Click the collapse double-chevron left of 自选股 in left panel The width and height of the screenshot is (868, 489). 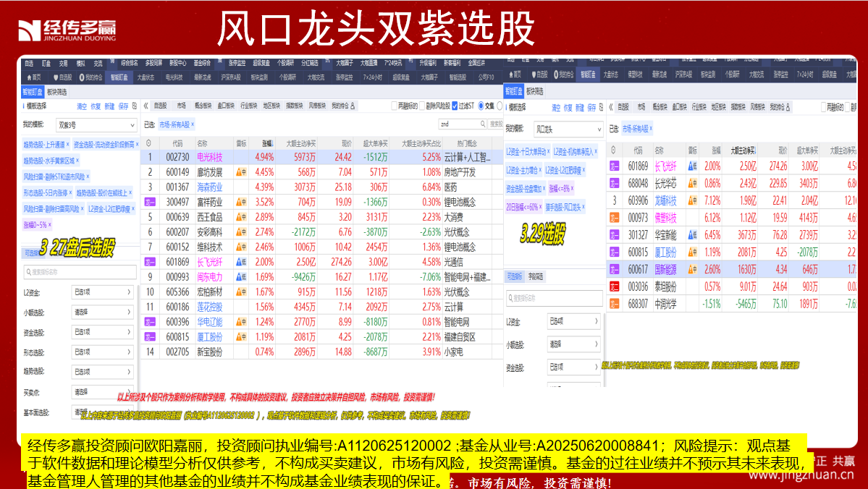[x=146, y=106]
